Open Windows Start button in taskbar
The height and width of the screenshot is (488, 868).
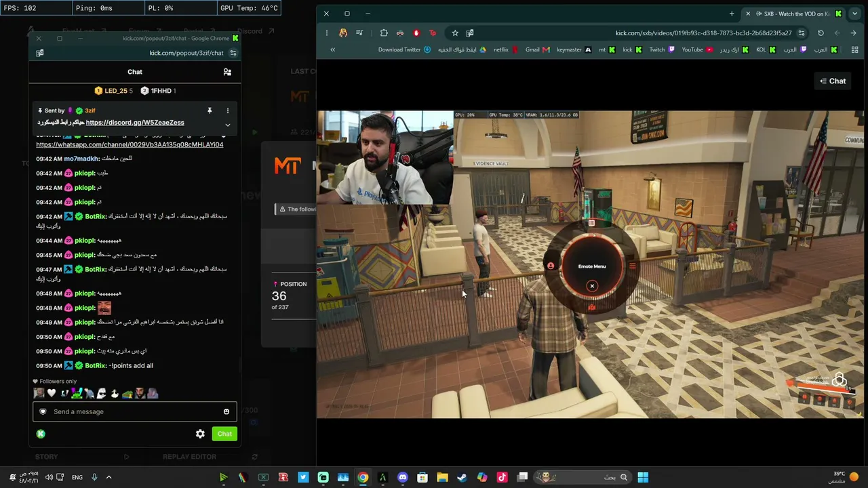643,477
